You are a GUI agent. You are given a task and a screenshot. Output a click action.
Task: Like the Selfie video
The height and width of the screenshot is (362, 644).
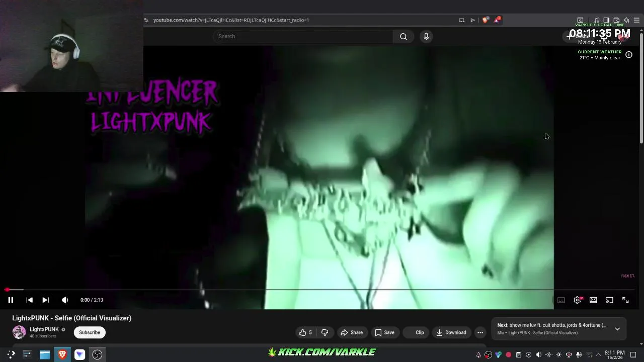305,332
